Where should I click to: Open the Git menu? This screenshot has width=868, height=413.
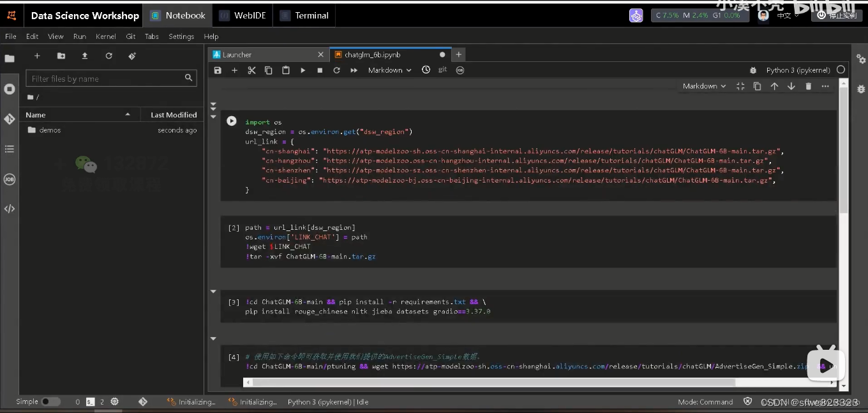click(x=131, y=36)
